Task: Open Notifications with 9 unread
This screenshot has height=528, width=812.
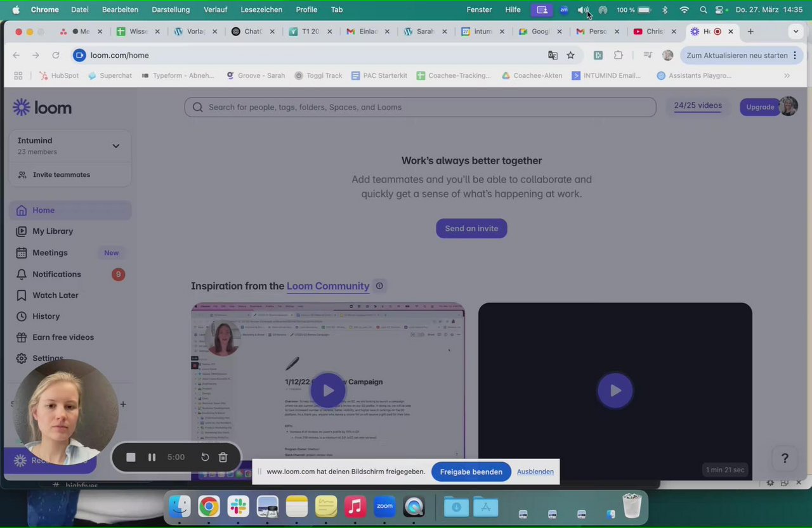Action: pos(70,274)
